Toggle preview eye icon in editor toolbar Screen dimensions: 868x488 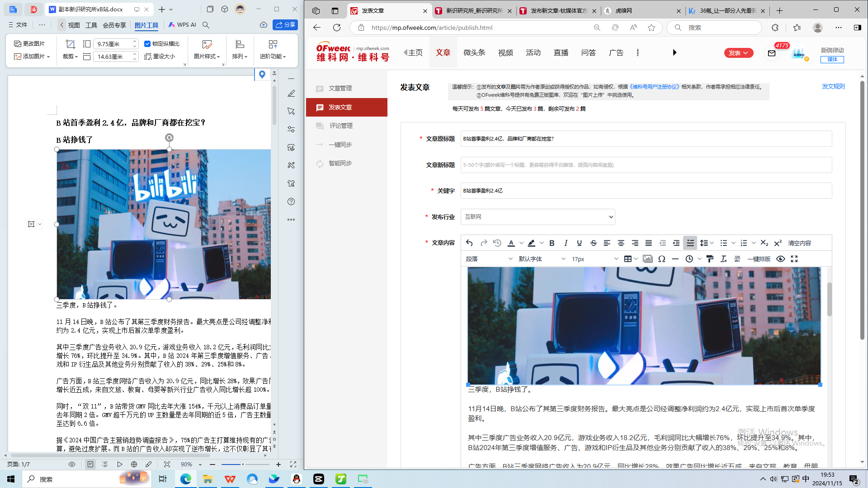[781, 259]
